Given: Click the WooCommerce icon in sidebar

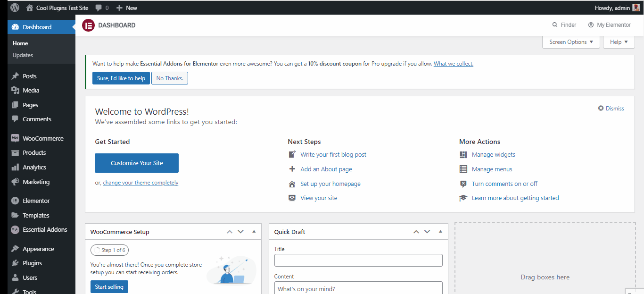Looking at the screenshot, I should click(x=15, y=138).
